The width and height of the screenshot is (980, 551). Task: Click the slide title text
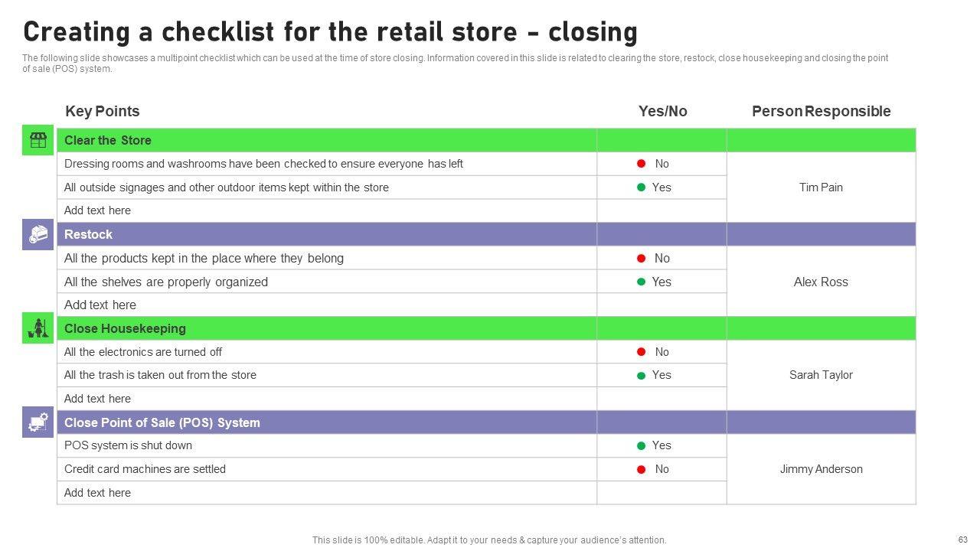pos(330,33)
